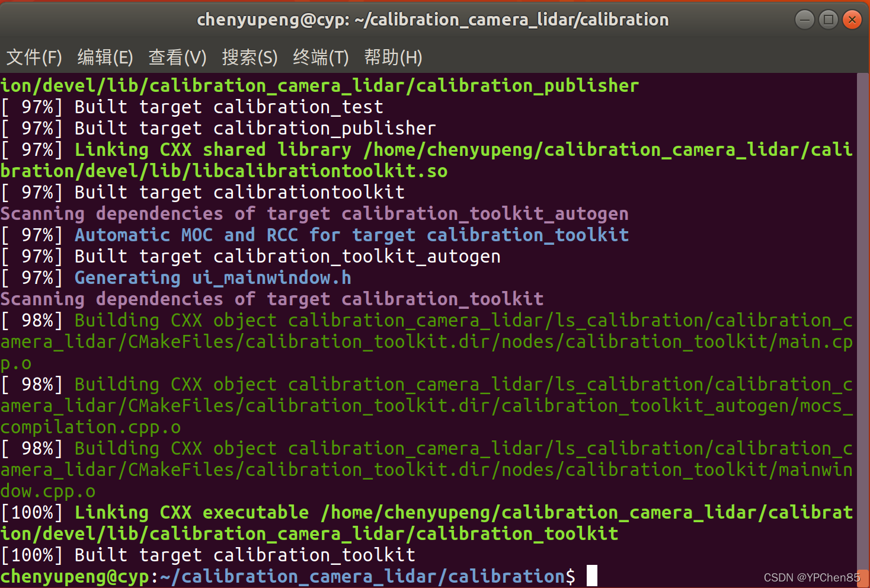Click line 'Built target calibrationtoolkit'

203,193
